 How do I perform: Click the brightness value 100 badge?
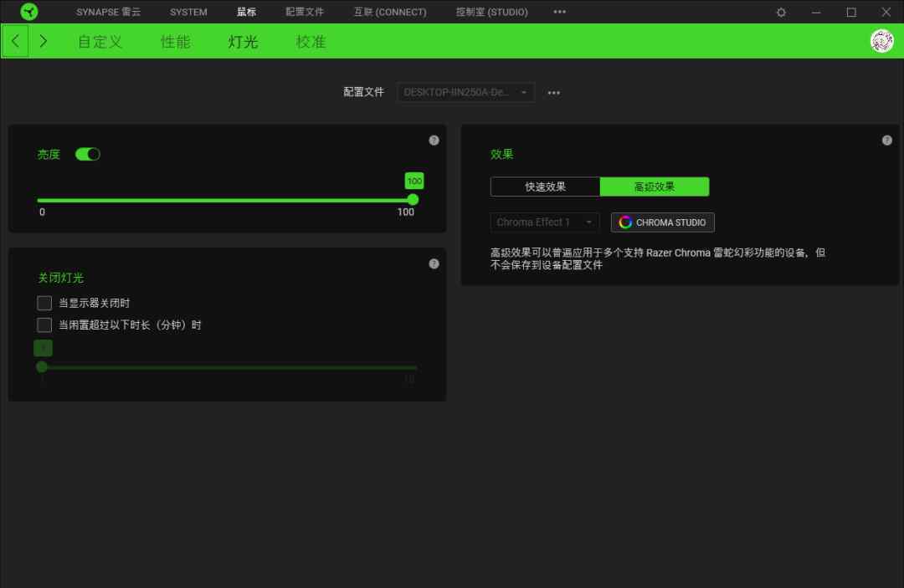(414, 181)
